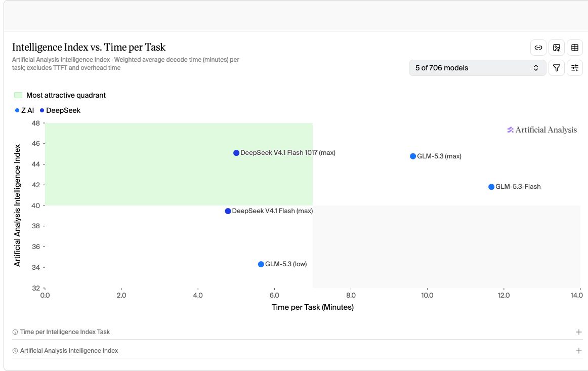Open the 5 of 706 models dropdown
Viewport: 588px width, 371px height.
point(477,68)
